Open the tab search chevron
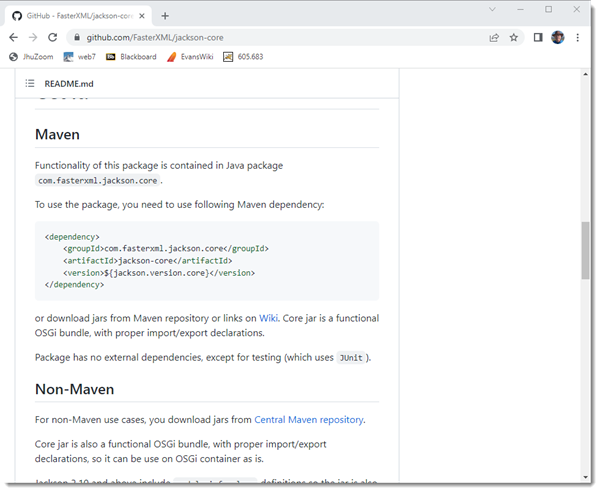Viewport: 600px width, 492px height. [492, 10]
